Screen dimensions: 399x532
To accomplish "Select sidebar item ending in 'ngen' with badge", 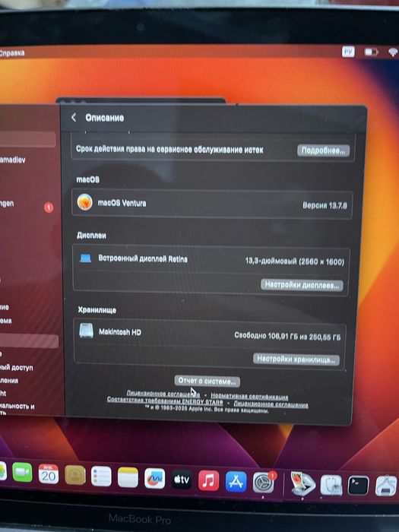I will (x=27, y=204).
